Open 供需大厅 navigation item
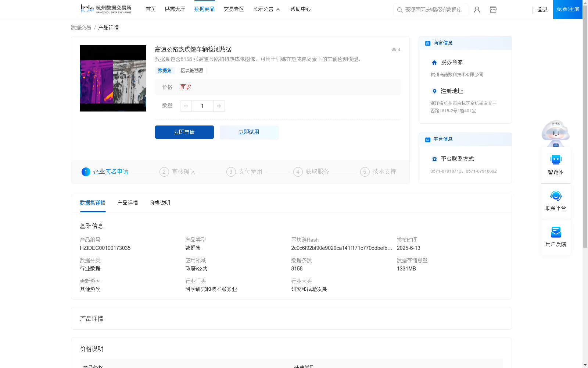The height and width of the screenshot is (368, 588). pyautogui.click(x=175, y=9)
